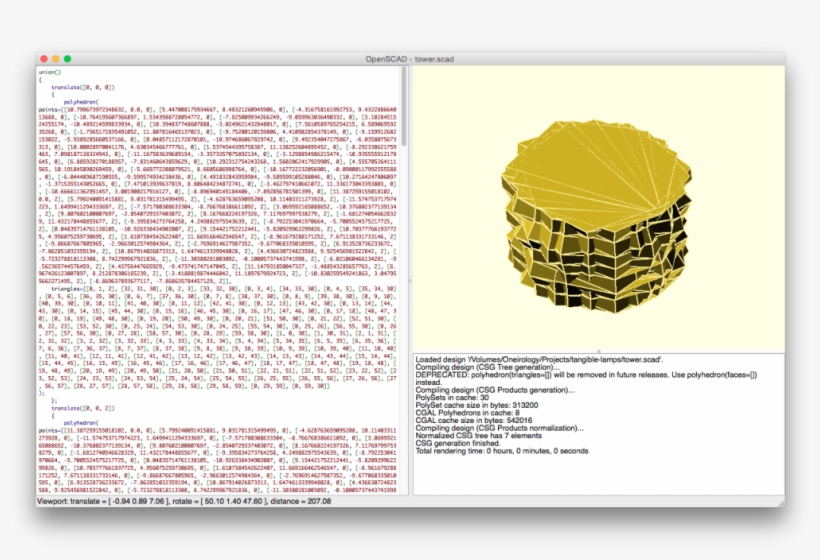Click the 'Total rendering time' console line
This screenshot has height=560, width=820.
(502, 451)
